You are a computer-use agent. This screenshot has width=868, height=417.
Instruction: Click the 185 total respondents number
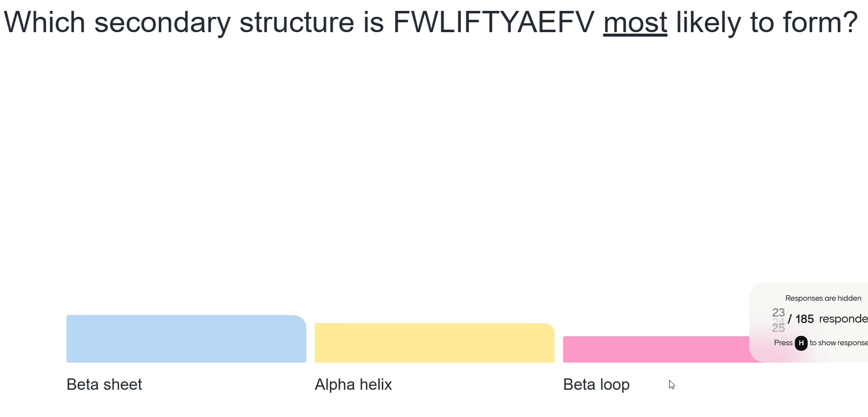pos(805,319)
